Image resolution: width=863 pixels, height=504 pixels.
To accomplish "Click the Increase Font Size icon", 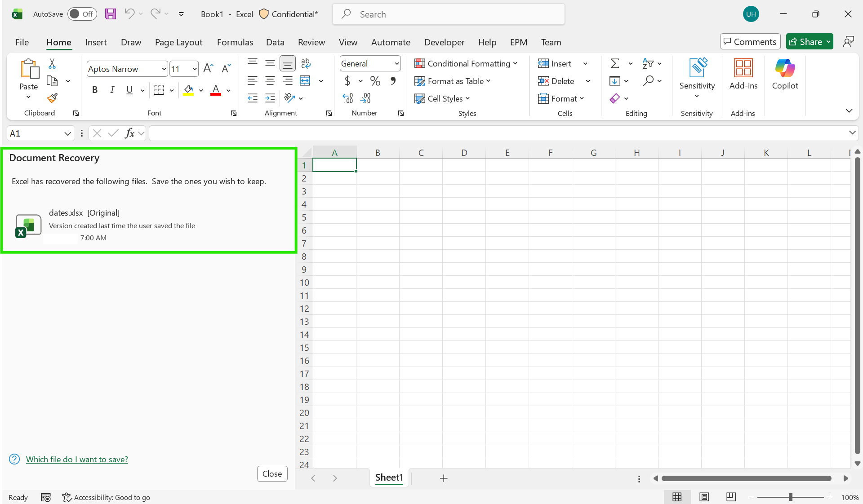I will (208, 68).
